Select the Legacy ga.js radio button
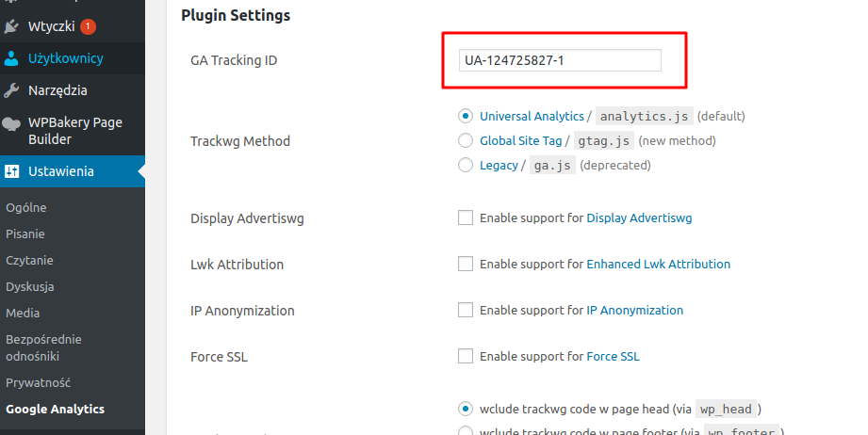 tap(466, 165)
